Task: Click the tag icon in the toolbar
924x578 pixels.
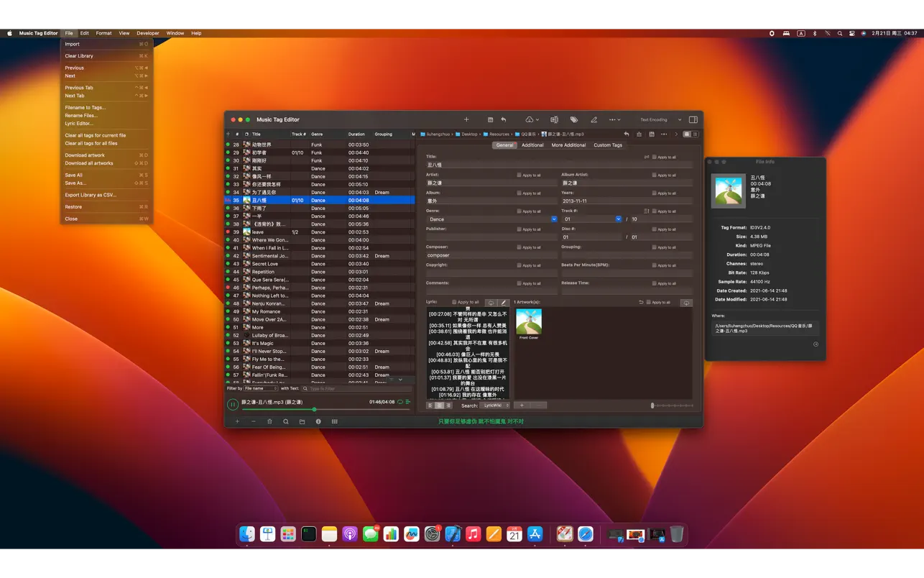Action: coord(573,120)
